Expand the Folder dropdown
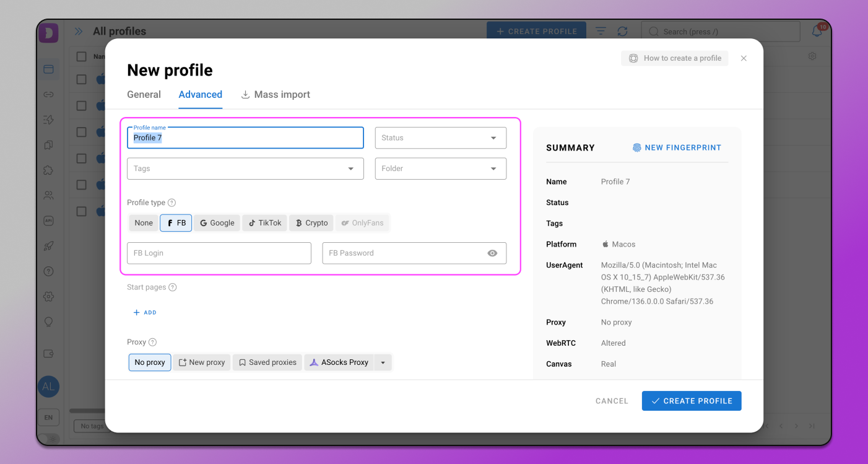 [x=441, y=169]
